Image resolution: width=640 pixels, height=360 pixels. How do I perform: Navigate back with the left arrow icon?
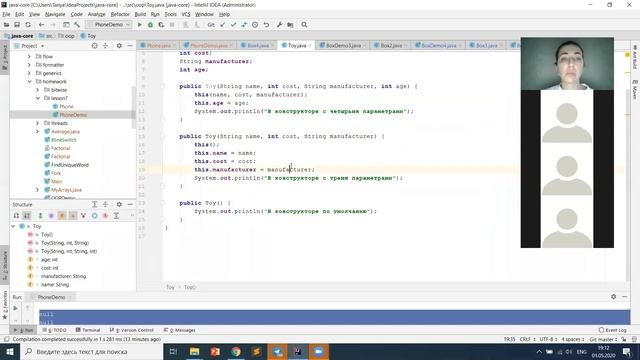tap(41, 25)
